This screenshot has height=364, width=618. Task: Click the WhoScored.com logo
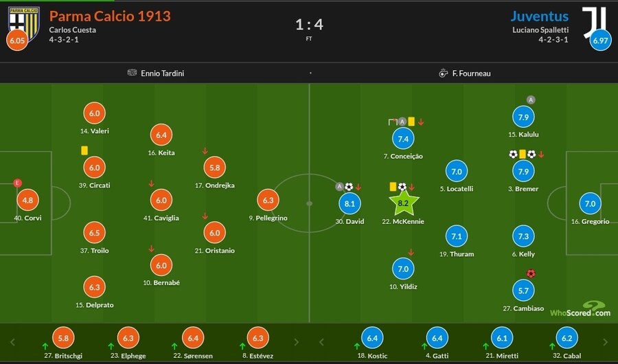(580, 310)
